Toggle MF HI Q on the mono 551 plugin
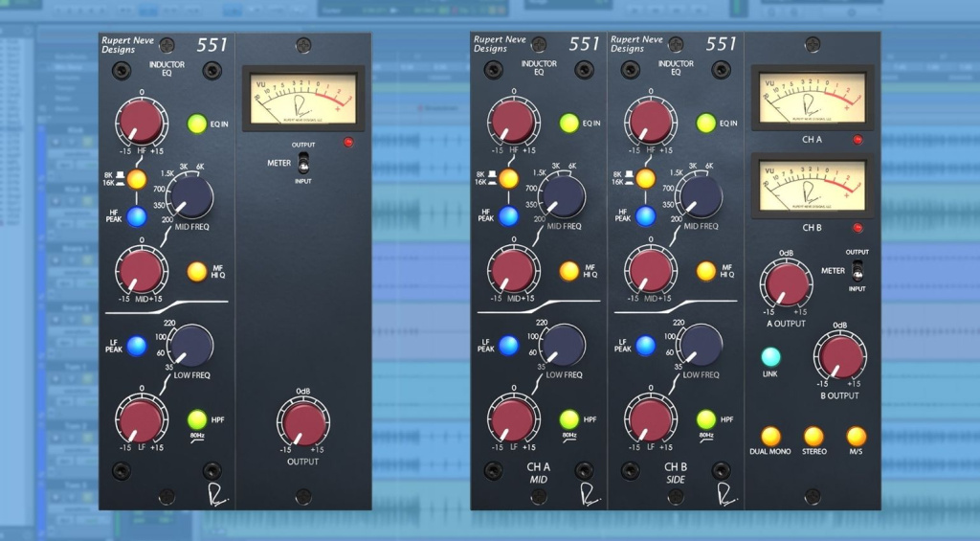The width and height of the screenshot is (980, 541). [x=197, y=271]
